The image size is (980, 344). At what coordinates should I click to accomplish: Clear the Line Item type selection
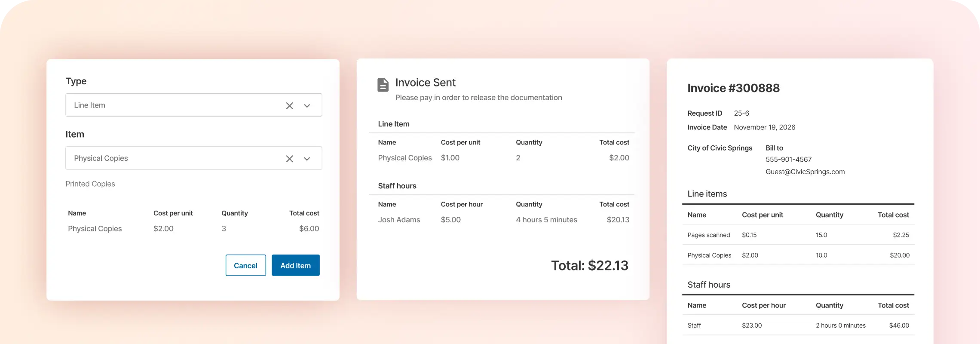click(289, 106)
